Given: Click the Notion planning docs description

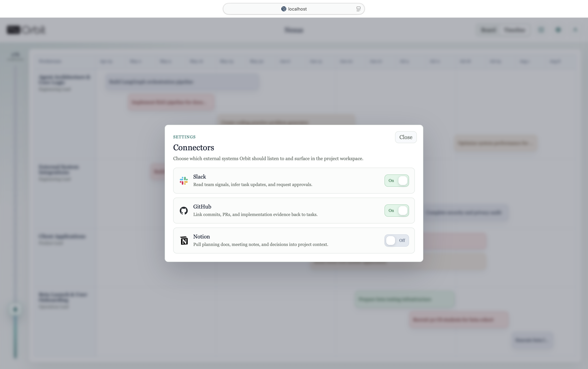Looking at the screenshot, I should pyautogui.click(x=260, y=245).
